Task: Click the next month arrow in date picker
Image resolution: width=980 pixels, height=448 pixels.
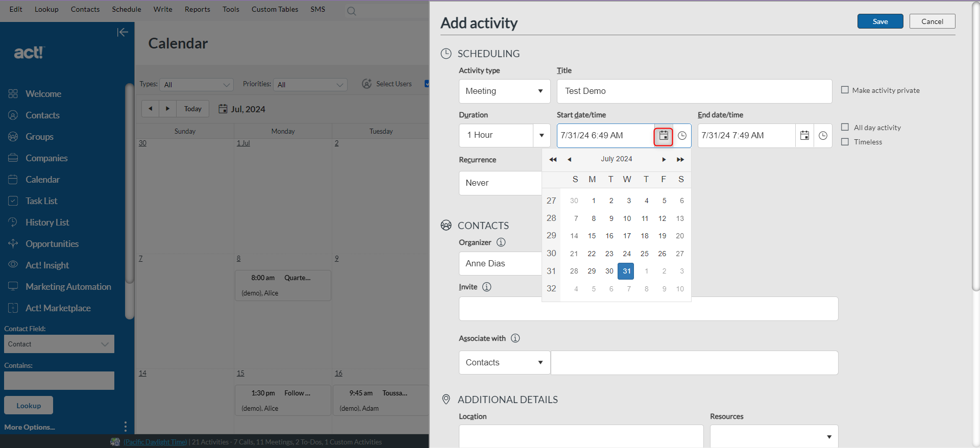Action: pyautogui.click(x=664, y=160)
